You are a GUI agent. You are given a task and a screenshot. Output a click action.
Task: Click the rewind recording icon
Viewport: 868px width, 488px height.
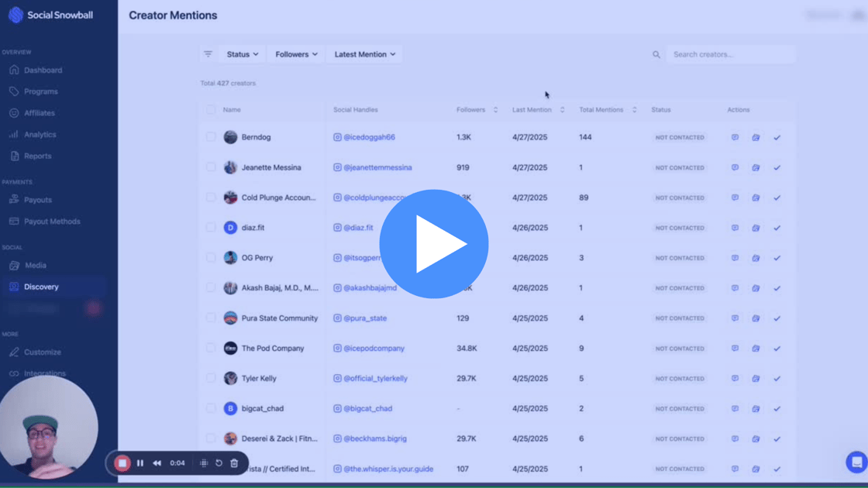click(157, 463)
